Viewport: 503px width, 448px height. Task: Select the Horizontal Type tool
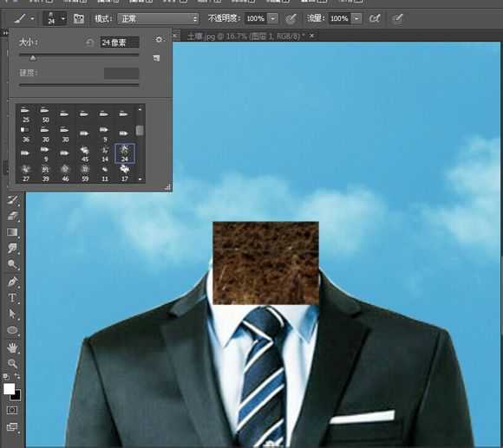12,298
